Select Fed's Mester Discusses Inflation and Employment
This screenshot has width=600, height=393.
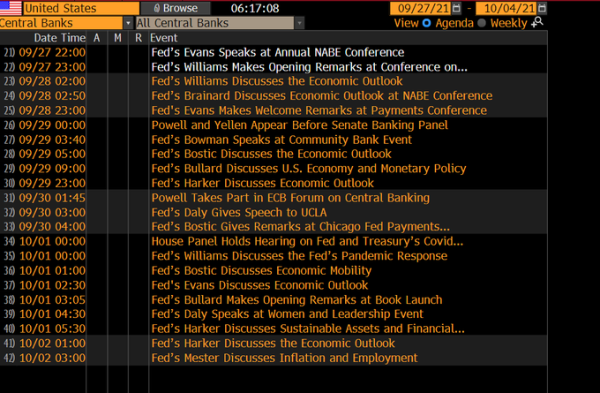tap(284, 358)
